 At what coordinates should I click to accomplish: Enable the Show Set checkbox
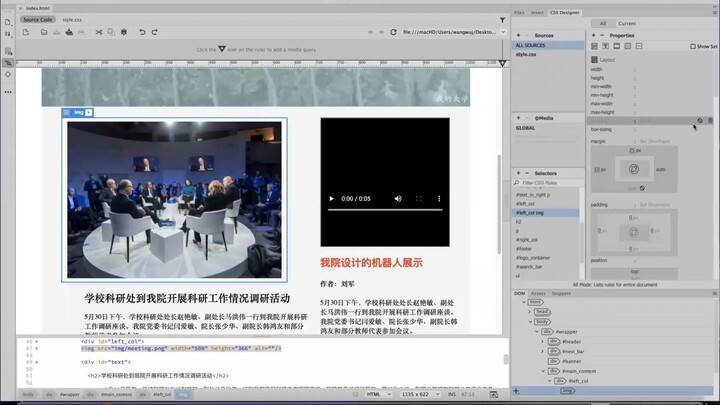(693, 46)
